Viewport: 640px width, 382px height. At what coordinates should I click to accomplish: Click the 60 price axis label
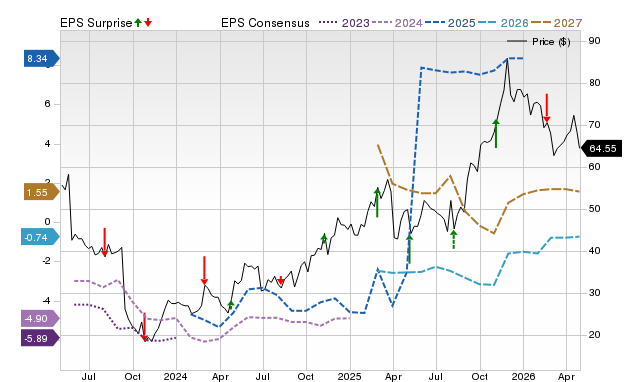594,167
